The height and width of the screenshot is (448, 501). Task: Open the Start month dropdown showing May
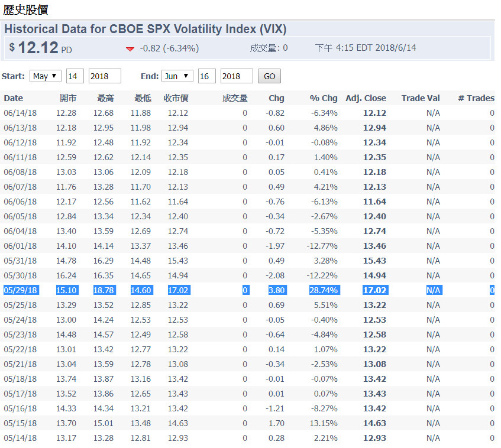point(46,76)
